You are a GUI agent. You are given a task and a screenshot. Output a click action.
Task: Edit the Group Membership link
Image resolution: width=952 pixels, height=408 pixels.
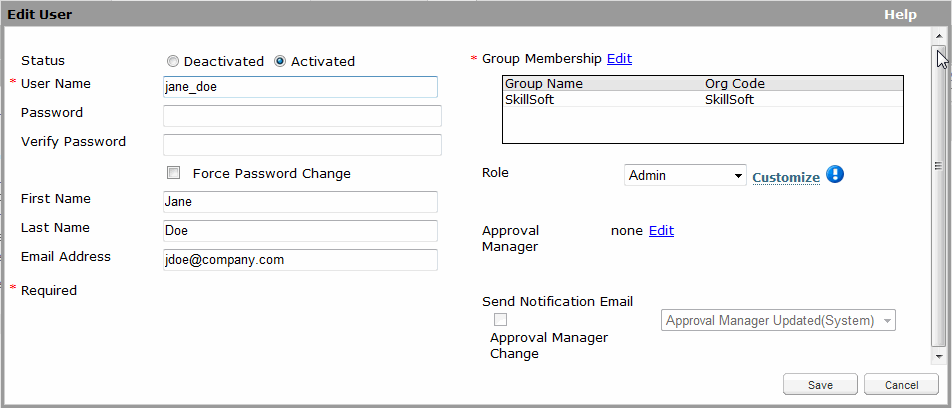click(x=619, y=59)
